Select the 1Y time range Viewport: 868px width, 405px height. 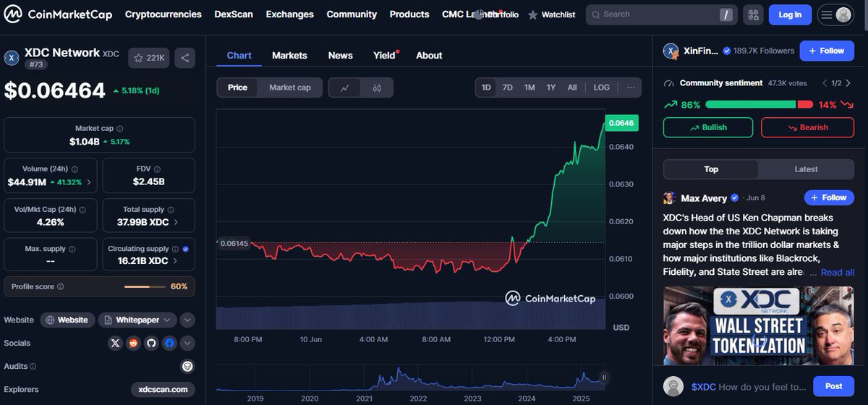point(551,88)
